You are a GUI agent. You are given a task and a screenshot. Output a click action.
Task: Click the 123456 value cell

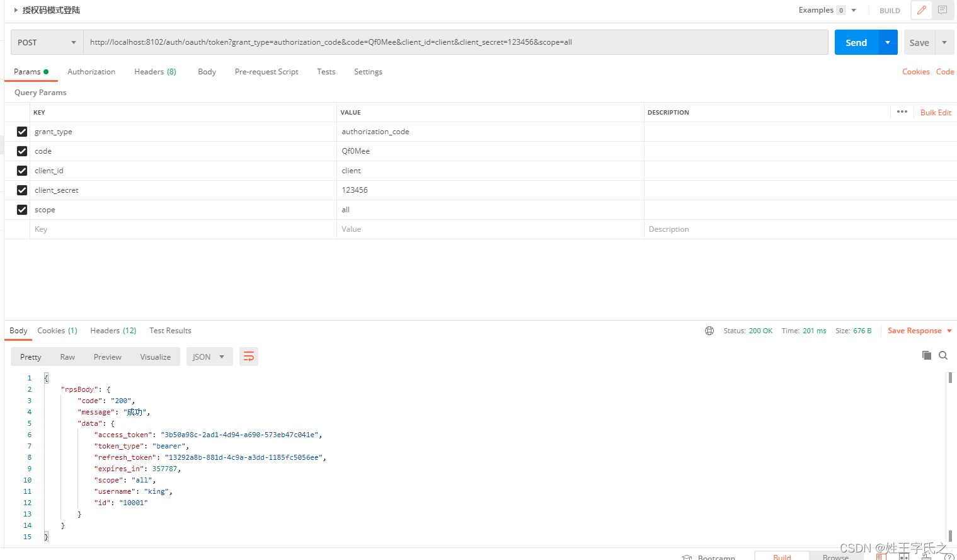[x=490, y=190]
